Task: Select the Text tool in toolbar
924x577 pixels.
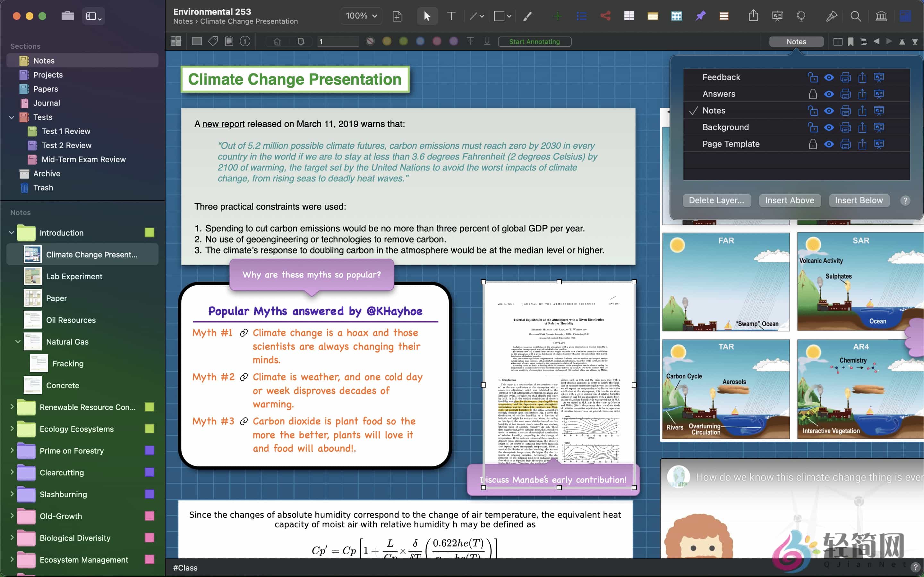Action: [451, 16]
